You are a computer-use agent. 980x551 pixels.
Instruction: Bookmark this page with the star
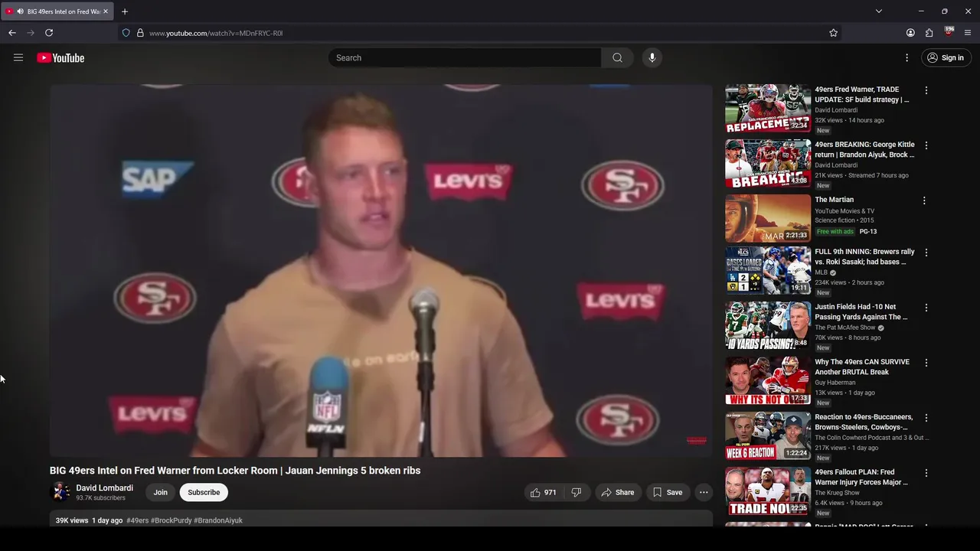click(x=833, y=33)
